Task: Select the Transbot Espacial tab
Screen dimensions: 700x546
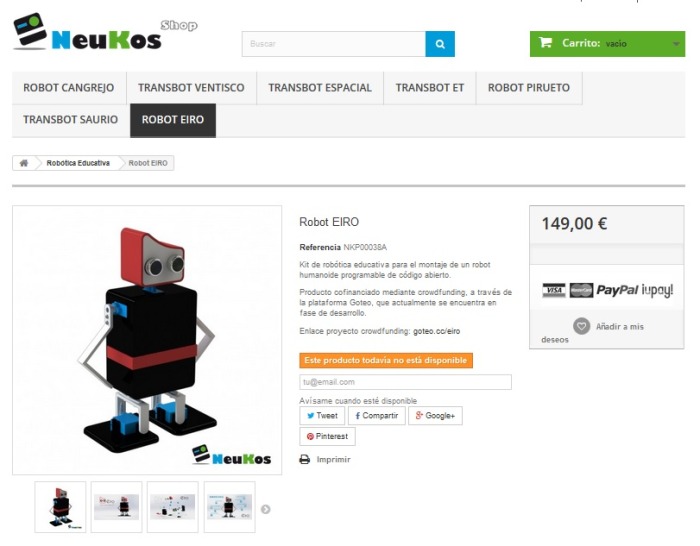Action: click(x=320, y=88)
